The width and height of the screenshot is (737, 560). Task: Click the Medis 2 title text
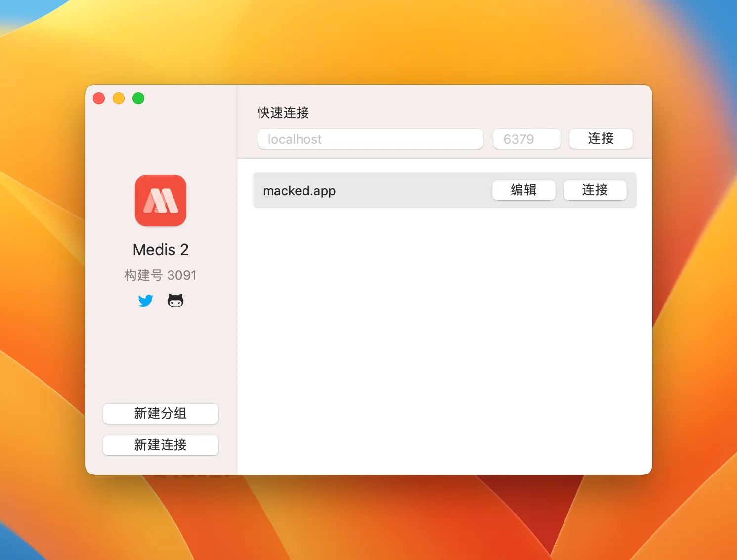point(161,250)
